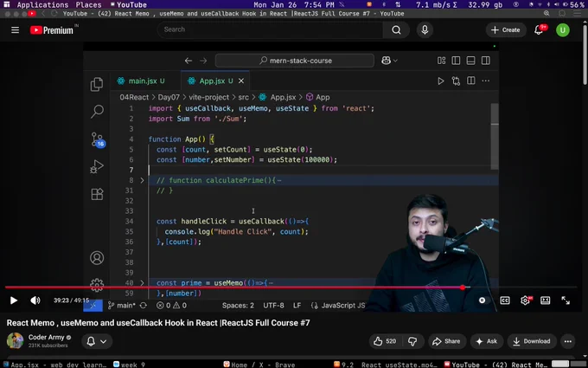Enter full screen mode
The height and width of the screenshot is (368, 588).
[566, 300]
